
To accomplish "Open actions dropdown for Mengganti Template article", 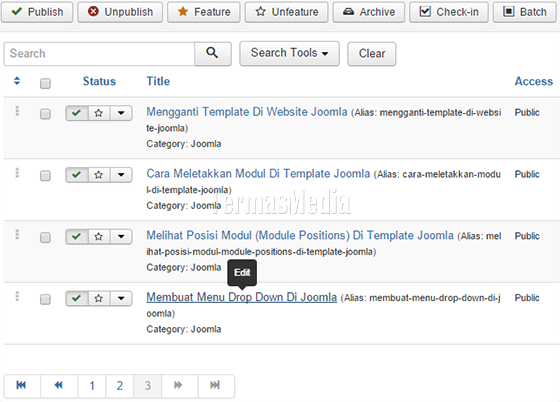I will pos(121,113).
